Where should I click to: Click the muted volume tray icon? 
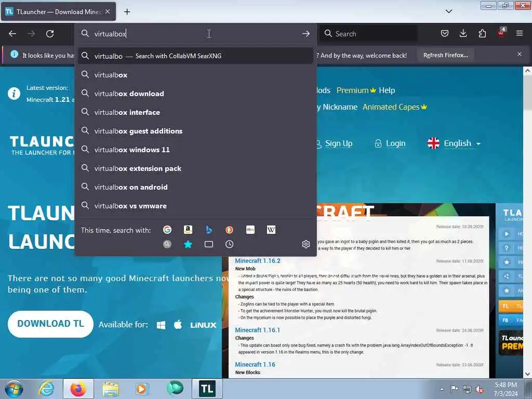(480, 390)
